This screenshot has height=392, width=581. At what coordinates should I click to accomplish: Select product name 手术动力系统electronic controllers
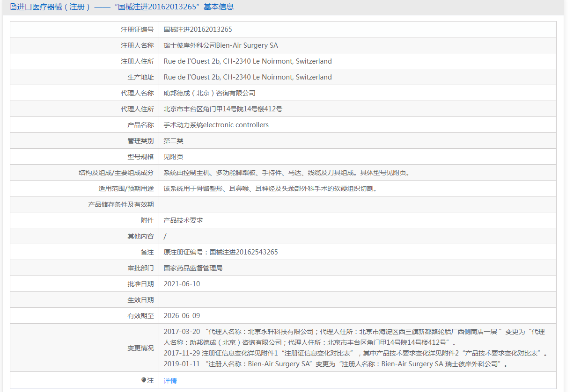pyautogui.click(x=216, y=125)
